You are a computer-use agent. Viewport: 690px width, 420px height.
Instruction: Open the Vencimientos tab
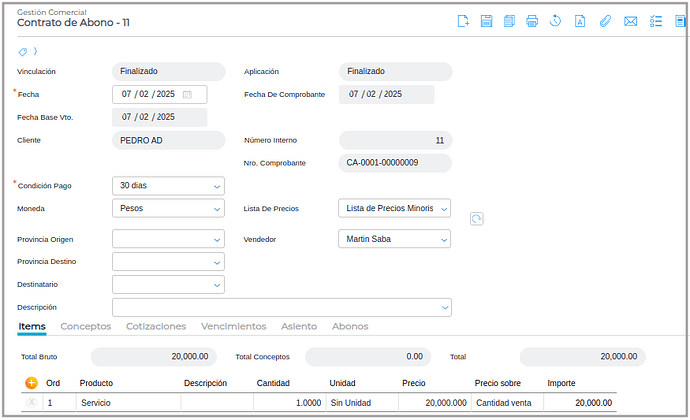tap(233, 326)
